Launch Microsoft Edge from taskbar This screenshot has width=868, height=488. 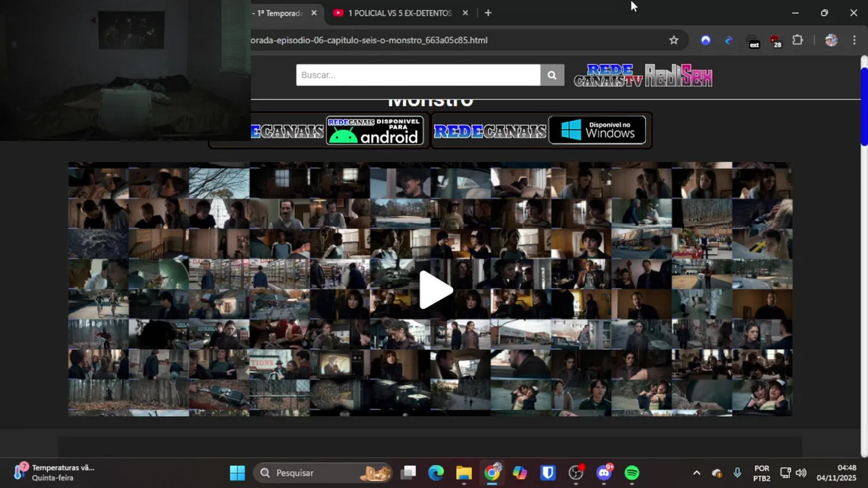click(x=436, y=473)
